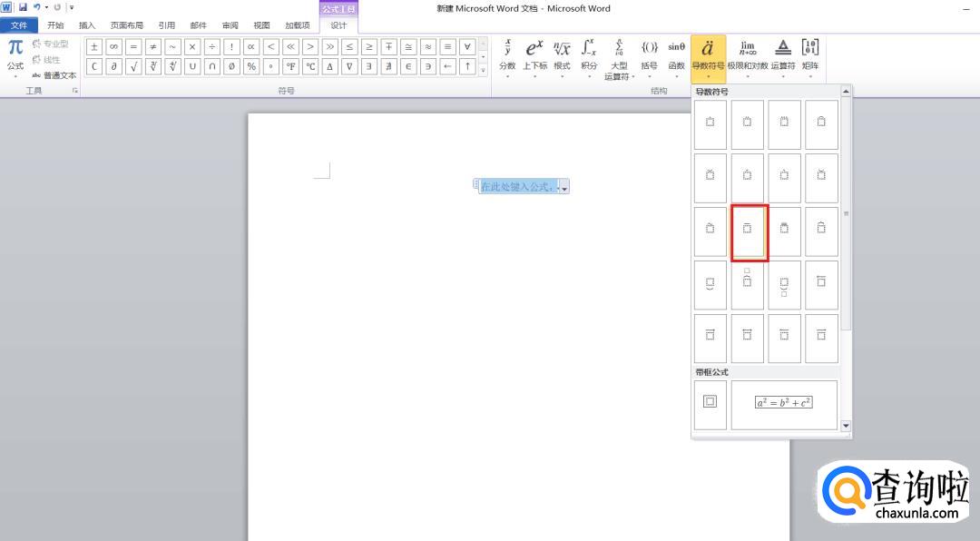This screenshot has height=541, width=980.
Task: Open the 积分 integral structures dropdown
Action: (589, 58)
